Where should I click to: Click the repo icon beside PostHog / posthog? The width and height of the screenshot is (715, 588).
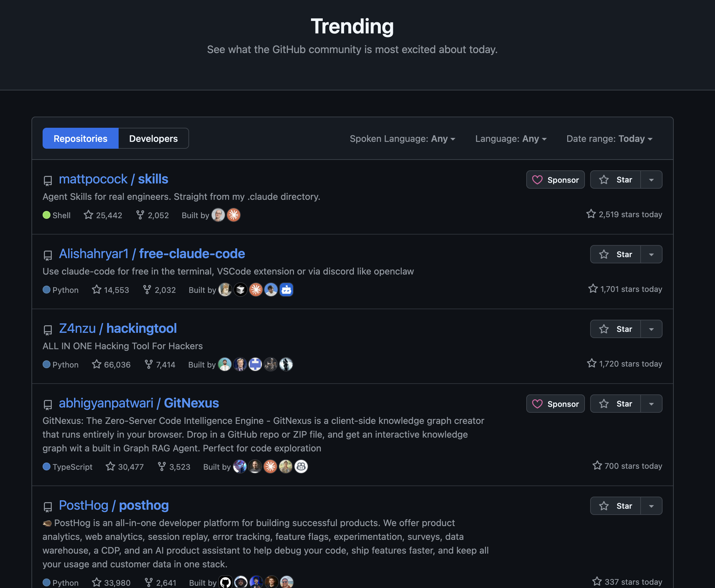48,507
